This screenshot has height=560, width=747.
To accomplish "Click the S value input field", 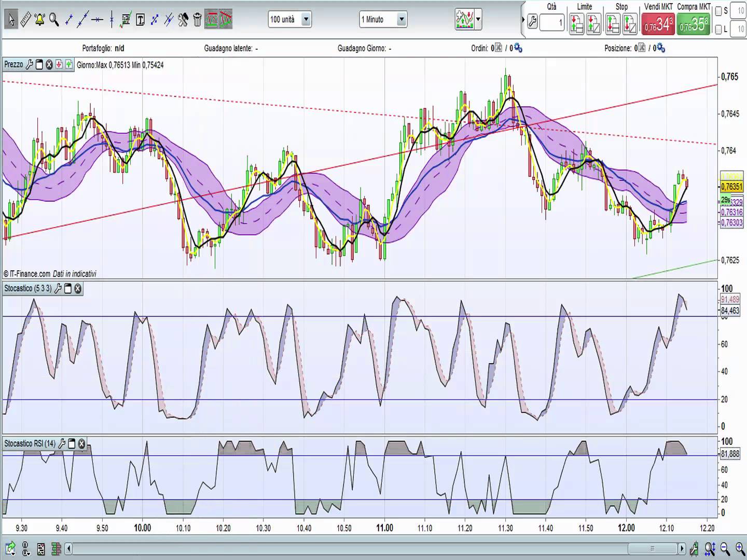I will [x=738, y=11].
